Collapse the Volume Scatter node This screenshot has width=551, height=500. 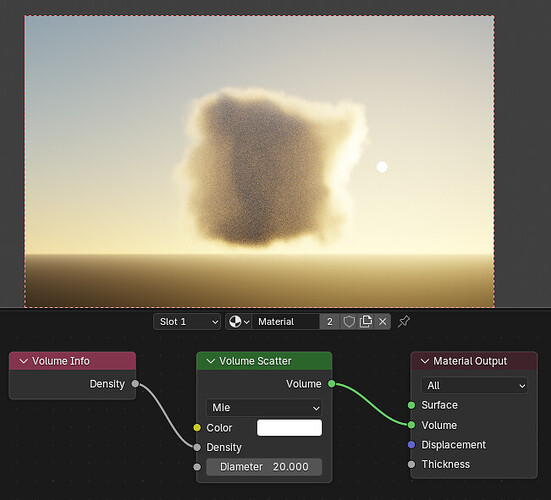click(x=211, y=361)
